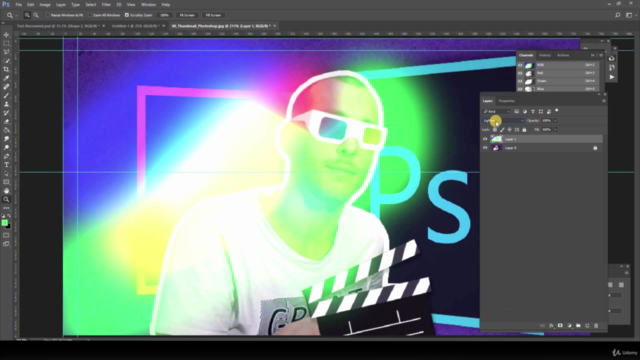
Task: Select the Rectangular Marquee tool
Action: (6, 44)
